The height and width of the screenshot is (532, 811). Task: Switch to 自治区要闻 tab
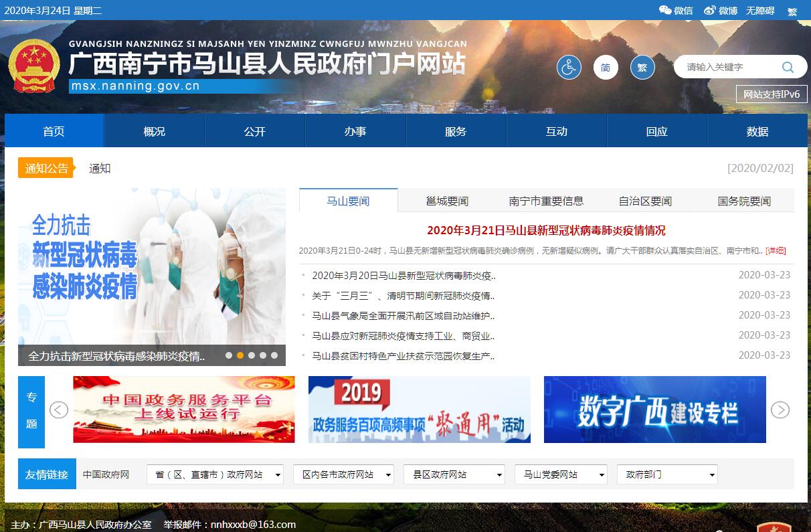pyautogui.click(x=645, y=201)
